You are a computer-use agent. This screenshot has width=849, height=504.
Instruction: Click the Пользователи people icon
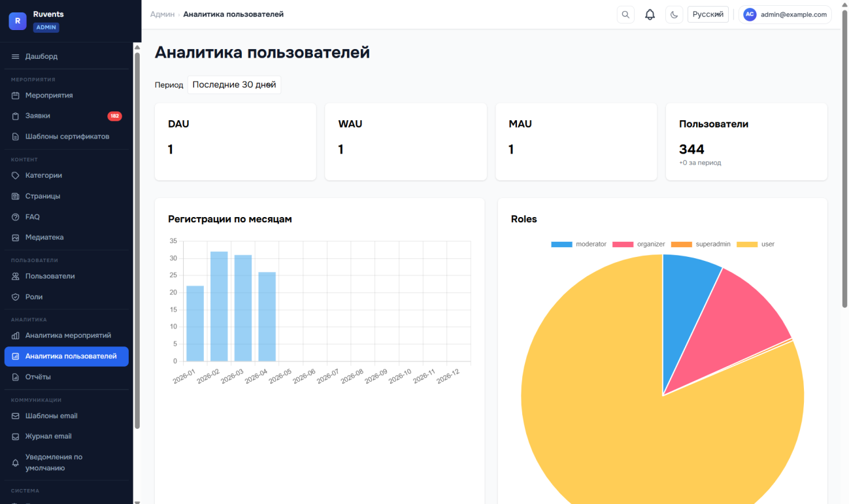16,276
